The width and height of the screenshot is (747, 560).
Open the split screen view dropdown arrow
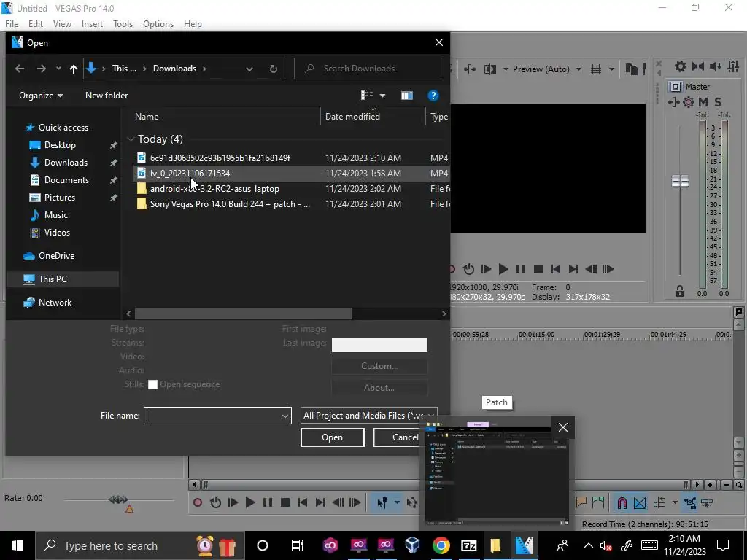506,69
